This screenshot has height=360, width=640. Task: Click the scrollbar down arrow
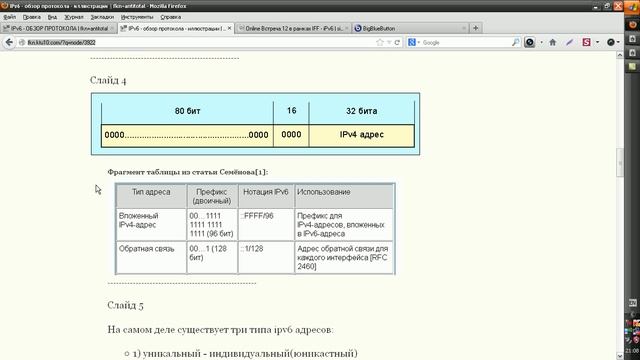620,356
